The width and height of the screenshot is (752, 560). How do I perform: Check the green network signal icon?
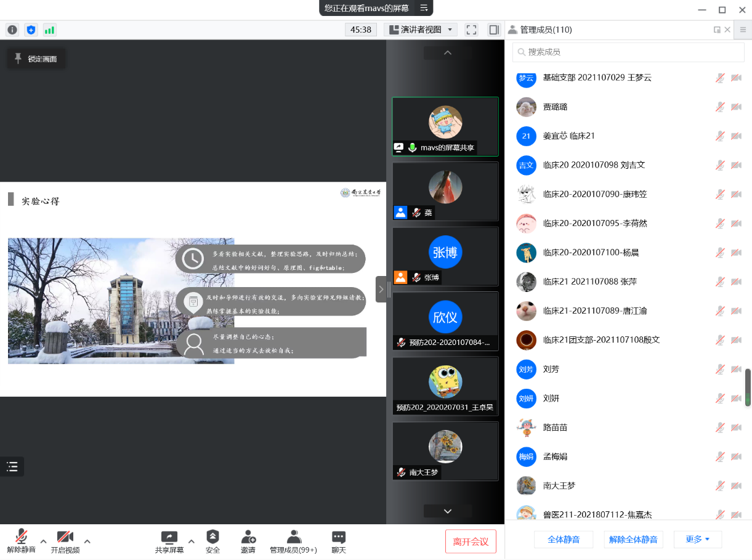point(49,30)
